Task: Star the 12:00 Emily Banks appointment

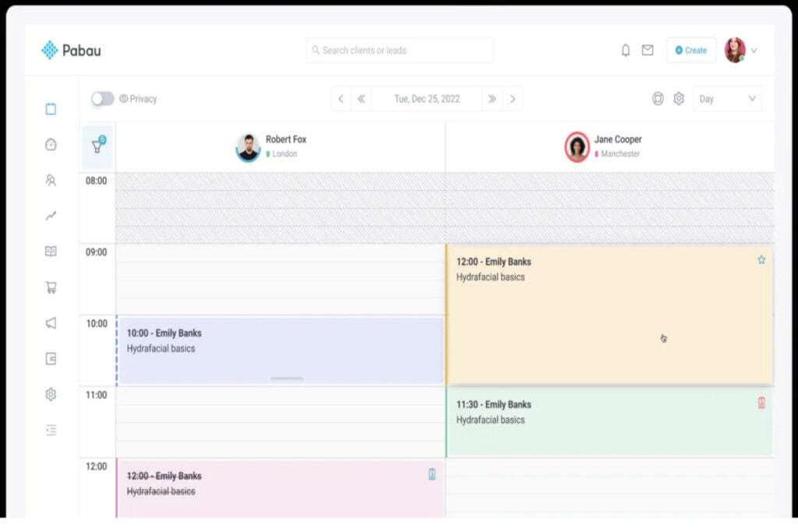Action: [x=761, y=260]
